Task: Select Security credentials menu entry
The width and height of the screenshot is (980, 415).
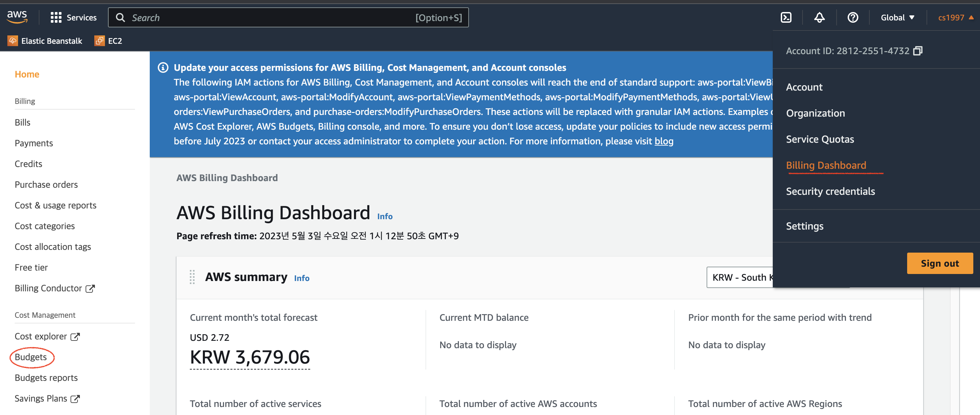Action: click(830, 191)
